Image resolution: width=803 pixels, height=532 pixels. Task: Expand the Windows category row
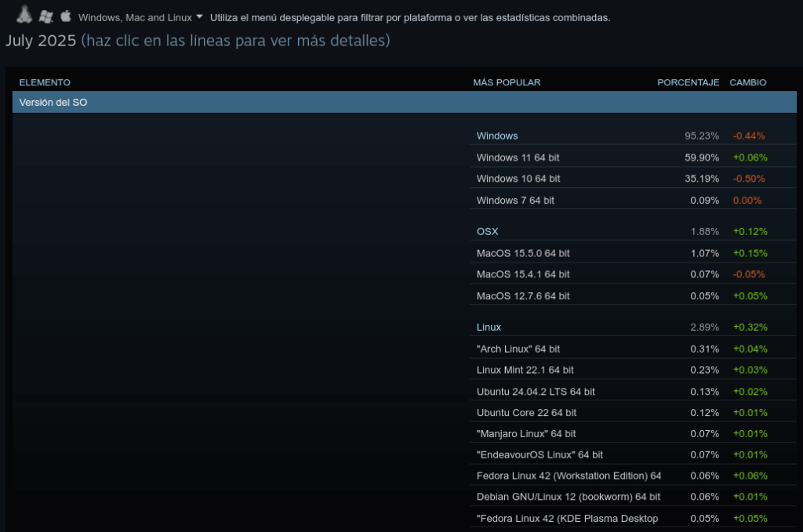tap(497, 136)
